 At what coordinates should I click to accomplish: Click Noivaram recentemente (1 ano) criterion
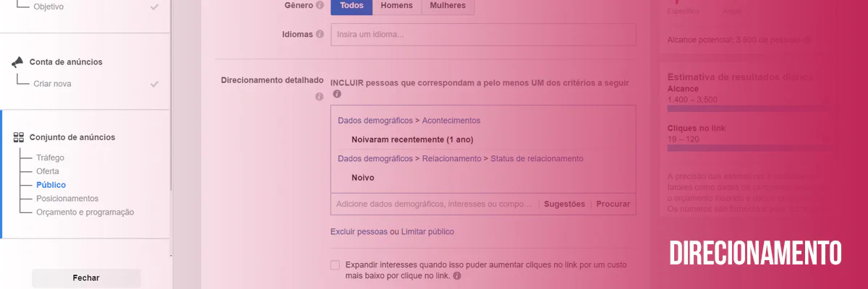tap(412, 139)
